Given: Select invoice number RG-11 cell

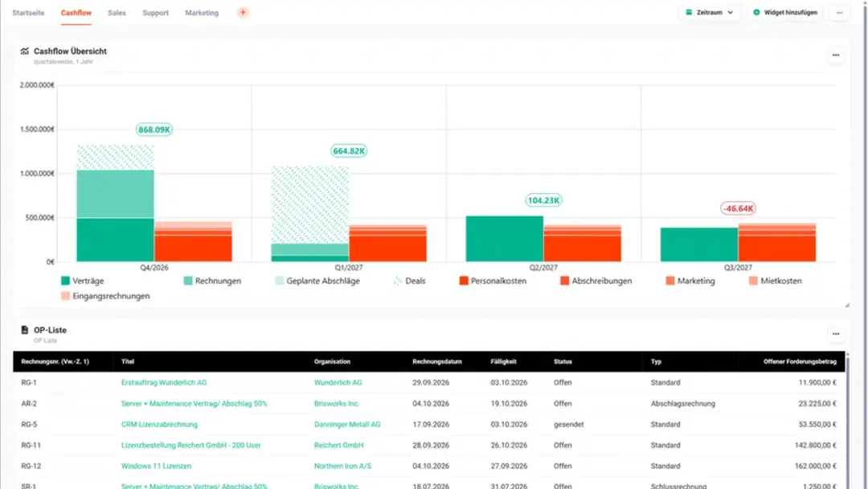Looking at the screenshot, I should (31, 446).
